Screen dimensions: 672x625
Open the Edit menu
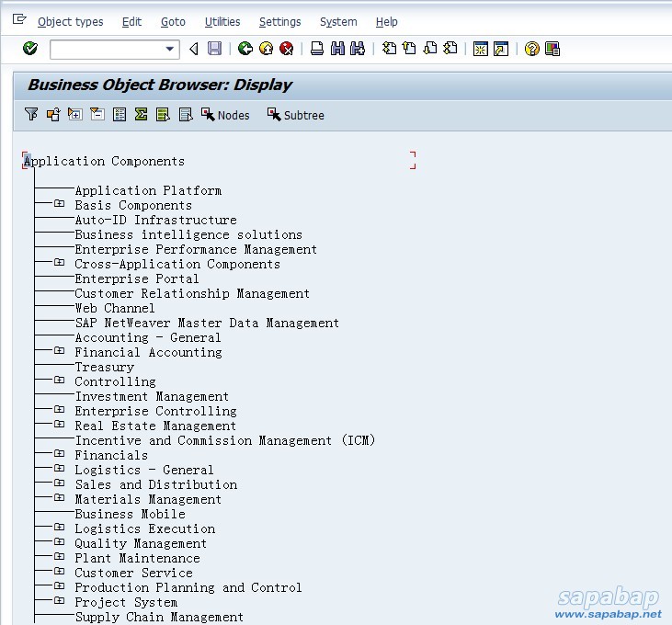pyautogui.click(x=131, y=22)
